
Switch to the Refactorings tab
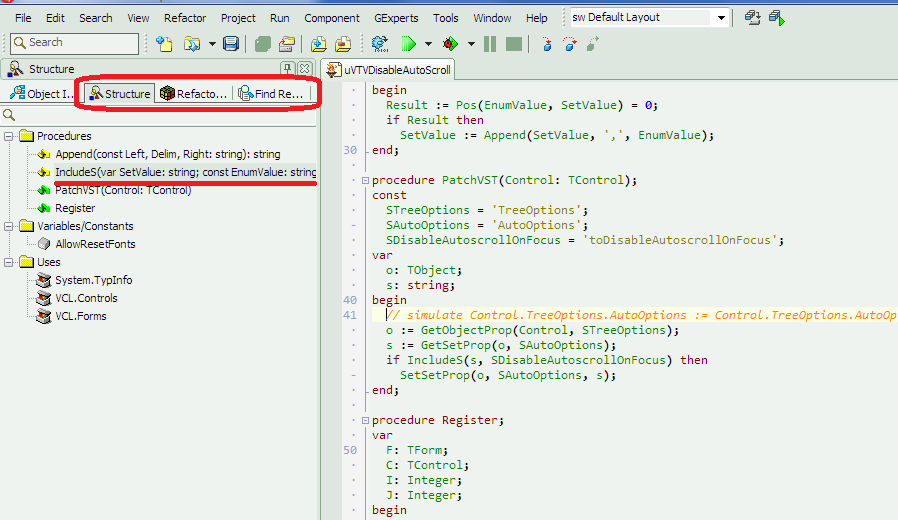(x=194, y=93)
